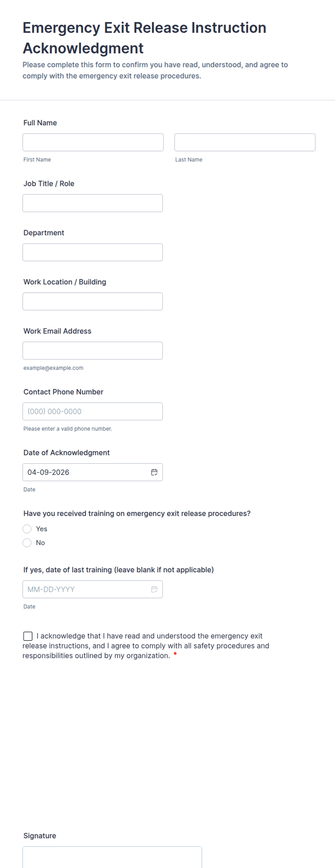The height and width of the screenshot is (868, 335).
Task: Click the Full Name field label
Action: coord(40,123)
